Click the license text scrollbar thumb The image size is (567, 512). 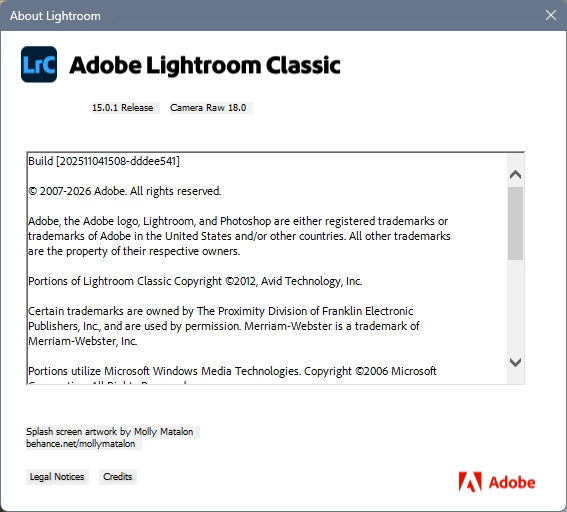tap(515, 223)
